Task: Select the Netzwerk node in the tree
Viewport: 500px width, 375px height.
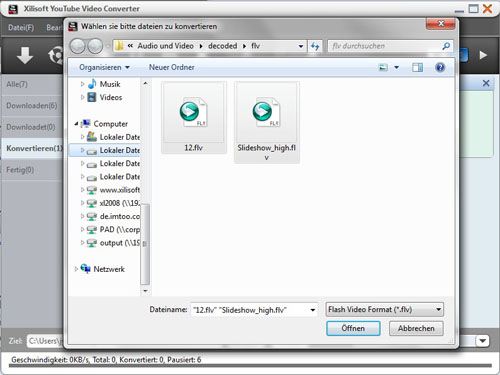Action: [109, 269]
